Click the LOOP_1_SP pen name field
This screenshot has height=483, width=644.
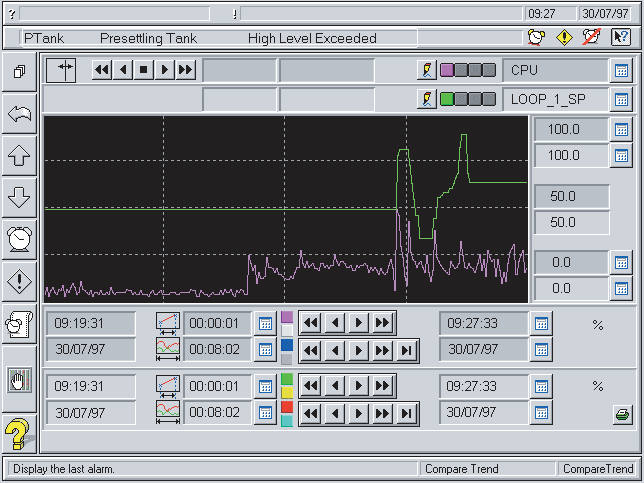[555, 99]
